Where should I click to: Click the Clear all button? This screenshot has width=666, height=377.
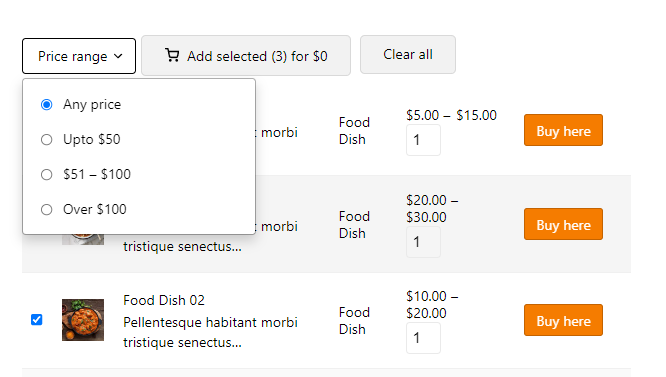408,54
